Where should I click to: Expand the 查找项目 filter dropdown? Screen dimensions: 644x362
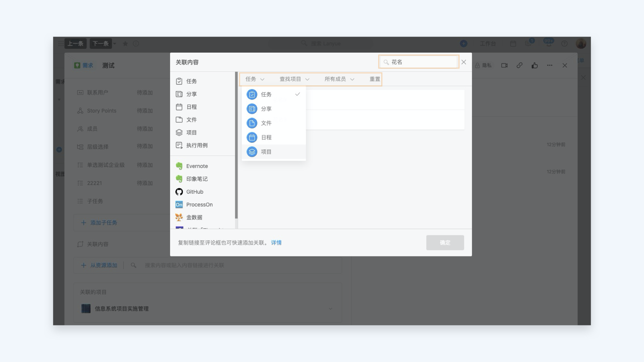[x=294, y=79]
